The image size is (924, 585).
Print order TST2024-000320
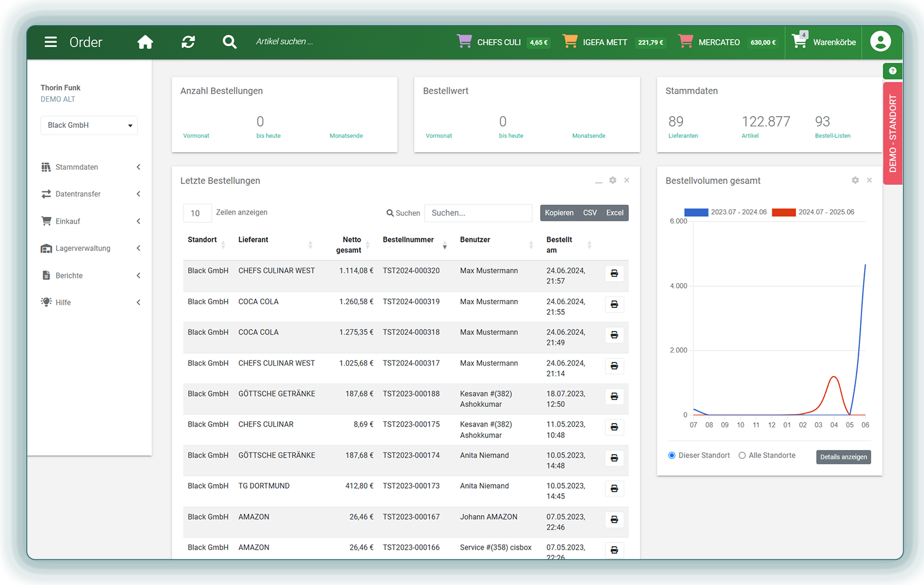(614, 274)
